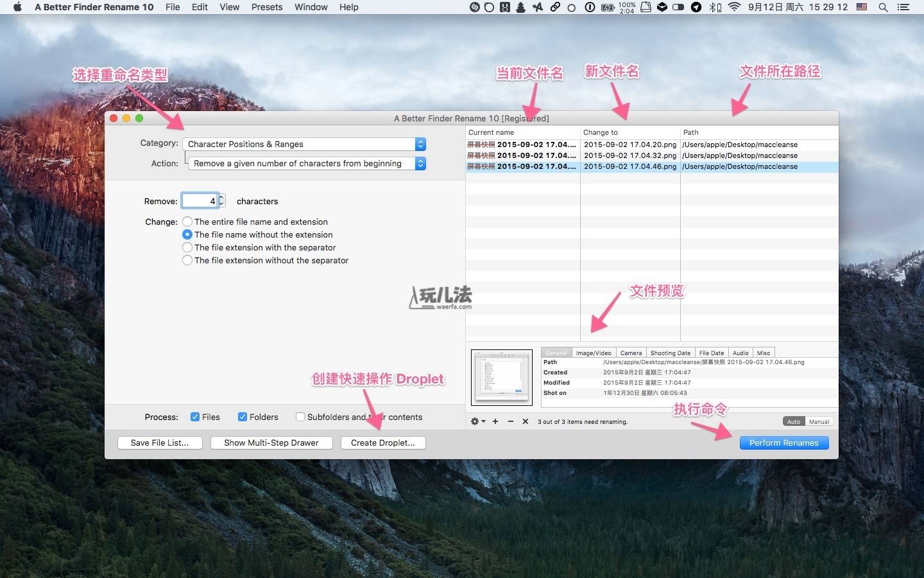Select the file row changing to 2015-09-02 17.04.32.png
This screenshot has width=924, height=578.
pyautogui.click(x=652, y=155)
